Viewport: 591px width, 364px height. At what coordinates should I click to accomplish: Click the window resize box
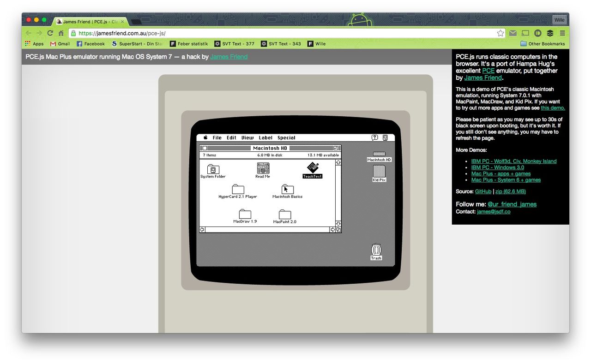pos(338,230)
